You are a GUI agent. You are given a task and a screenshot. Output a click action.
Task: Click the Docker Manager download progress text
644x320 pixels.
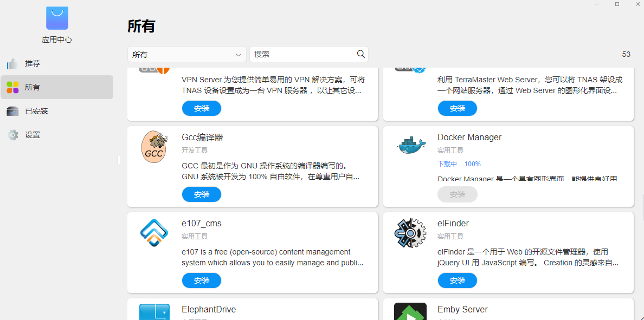click(459, 164)
